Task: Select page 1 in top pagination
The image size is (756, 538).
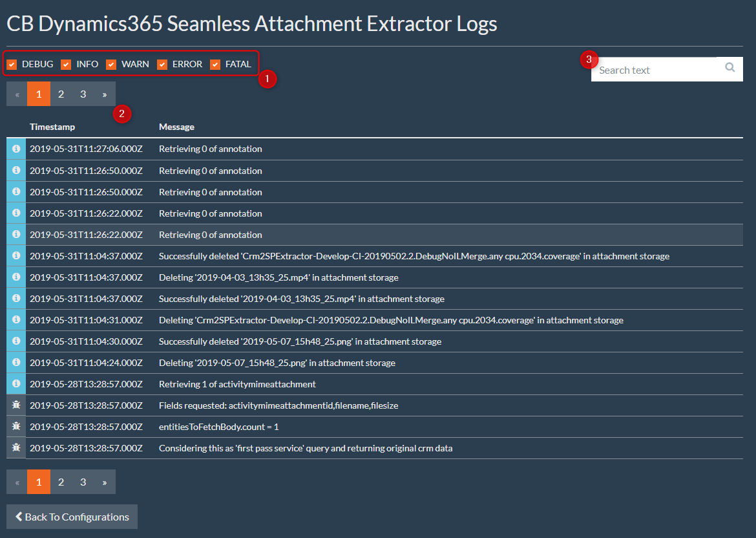Action: click(39, 94)
